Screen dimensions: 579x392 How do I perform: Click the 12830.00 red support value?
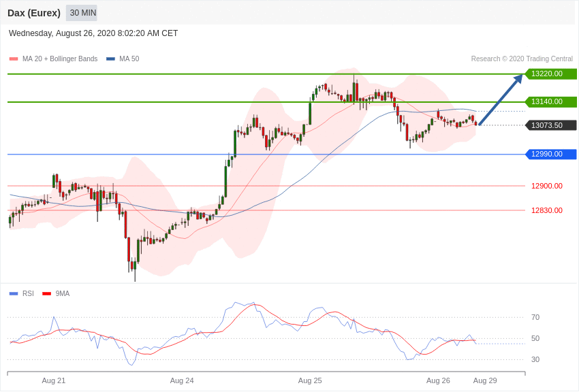(x=547, y=210)
